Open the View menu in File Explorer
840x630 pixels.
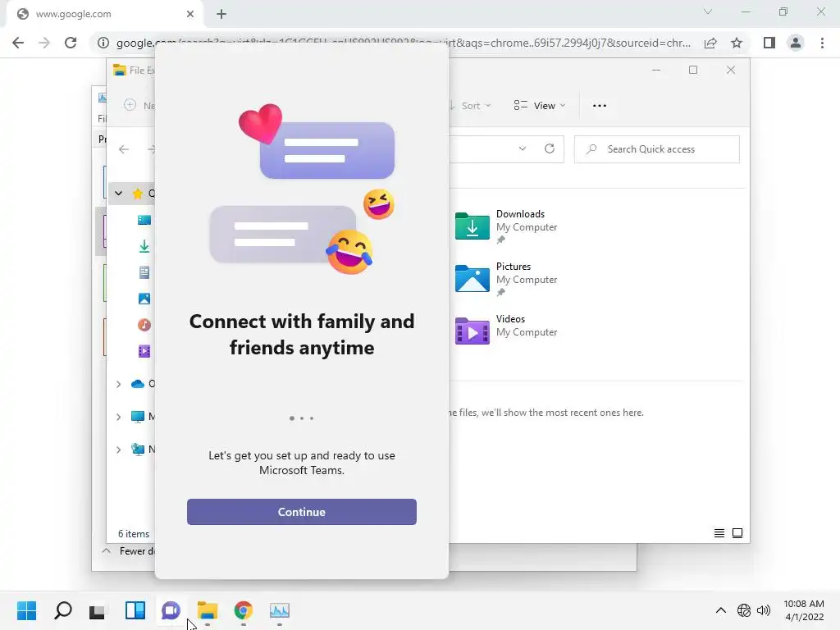pyautogui.click(x=540, y=106)
